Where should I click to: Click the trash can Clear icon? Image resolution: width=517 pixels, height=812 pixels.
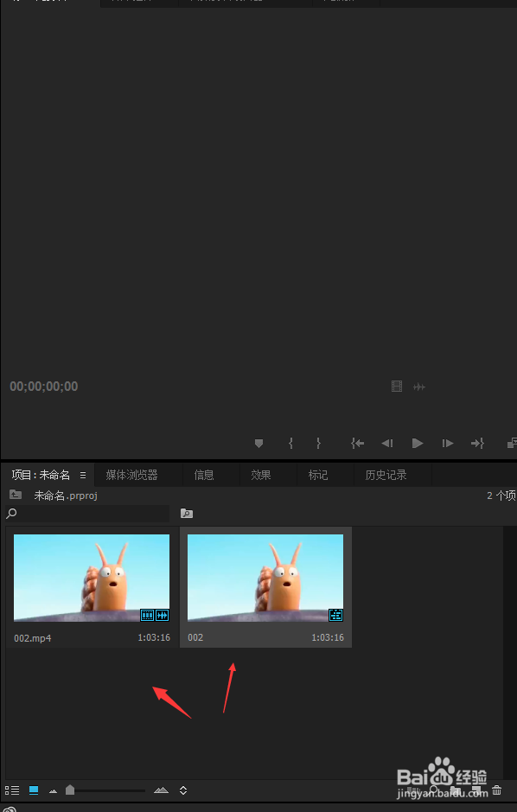(497, 790)
